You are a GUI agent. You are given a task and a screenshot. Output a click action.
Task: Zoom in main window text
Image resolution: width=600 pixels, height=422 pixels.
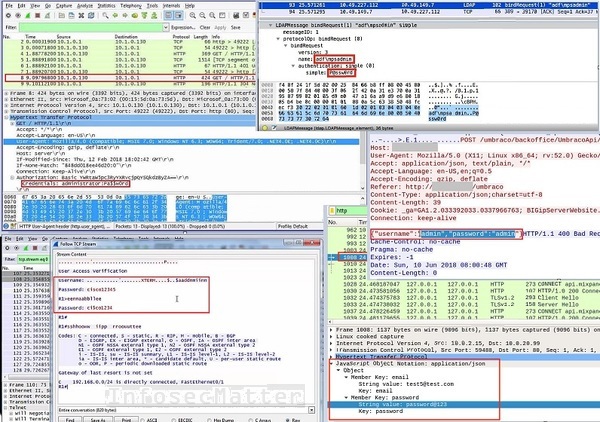coord(192,15)
